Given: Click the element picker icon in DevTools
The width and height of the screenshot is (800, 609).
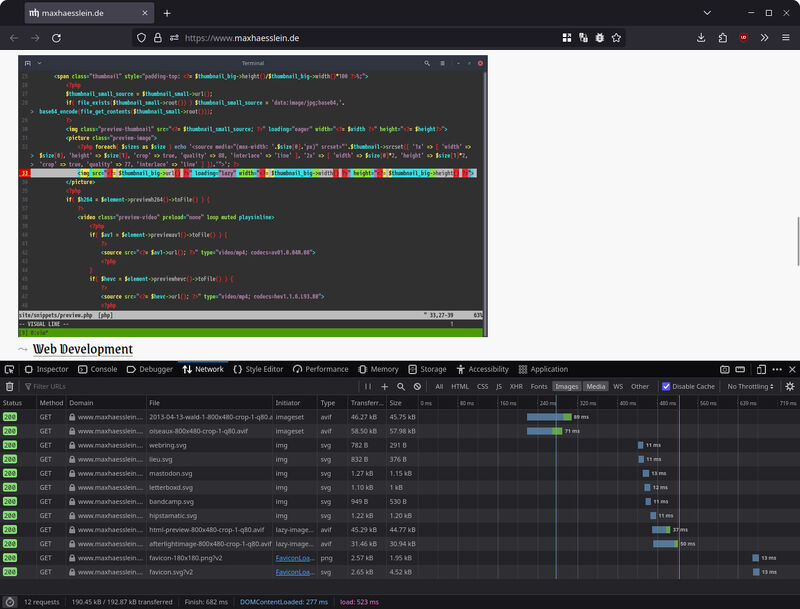Looking at the screenshot, I should (10, 369).
